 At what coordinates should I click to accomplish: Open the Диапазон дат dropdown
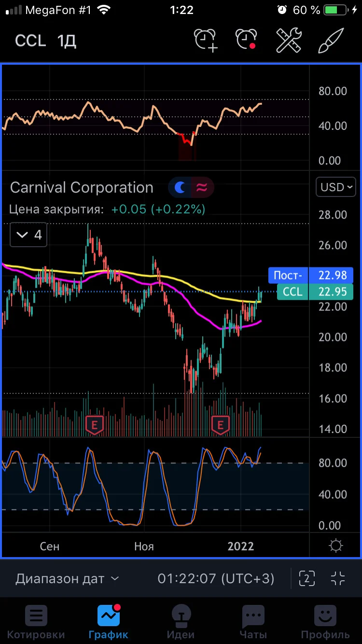[67, 578]
